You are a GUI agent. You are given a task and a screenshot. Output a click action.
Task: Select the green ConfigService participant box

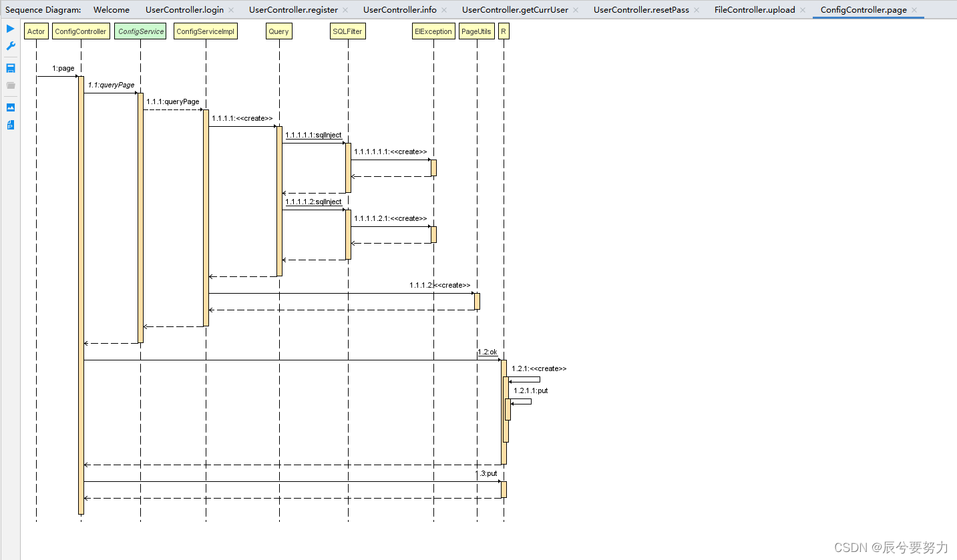(x=140, y=31)
